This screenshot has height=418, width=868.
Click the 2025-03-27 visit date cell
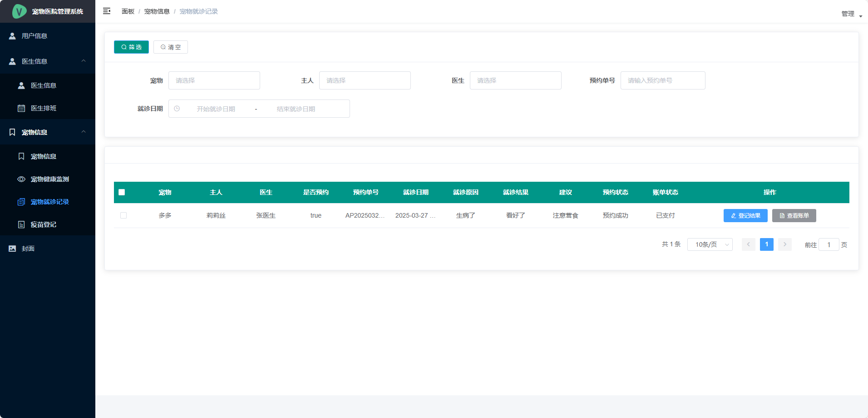[x=415, y=215]
